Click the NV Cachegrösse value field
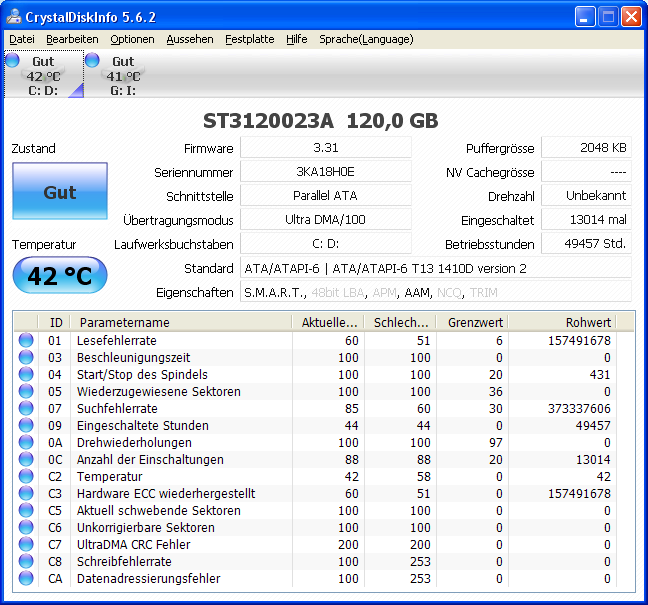This screenshot has height=605, width=648. [x=586, y=171]
